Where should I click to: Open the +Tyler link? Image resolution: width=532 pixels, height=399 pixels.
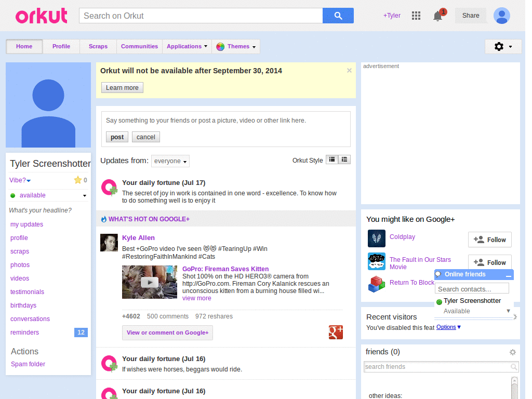pyautogui.click(x=392, y=16)
